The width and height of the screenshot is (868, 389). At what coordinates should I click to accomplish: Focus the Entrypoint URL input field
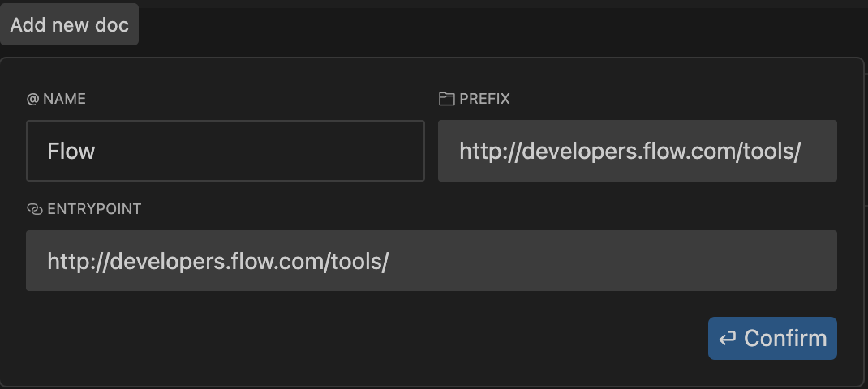431,260
